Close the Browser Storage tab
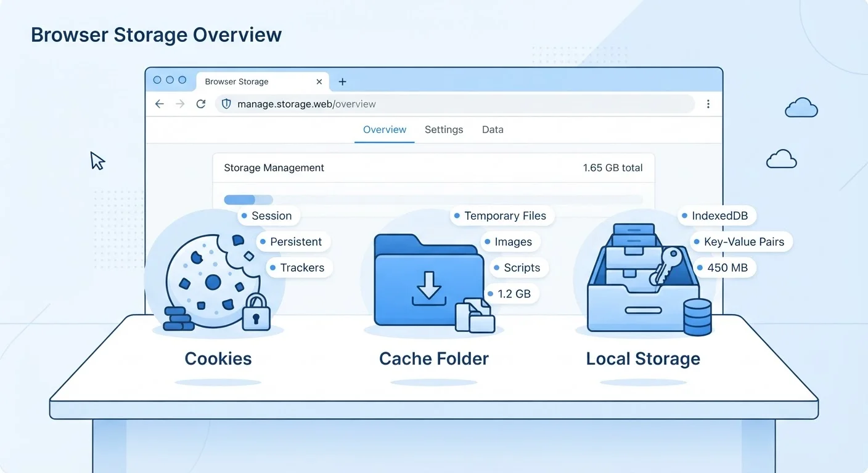 tap(319, 81)
